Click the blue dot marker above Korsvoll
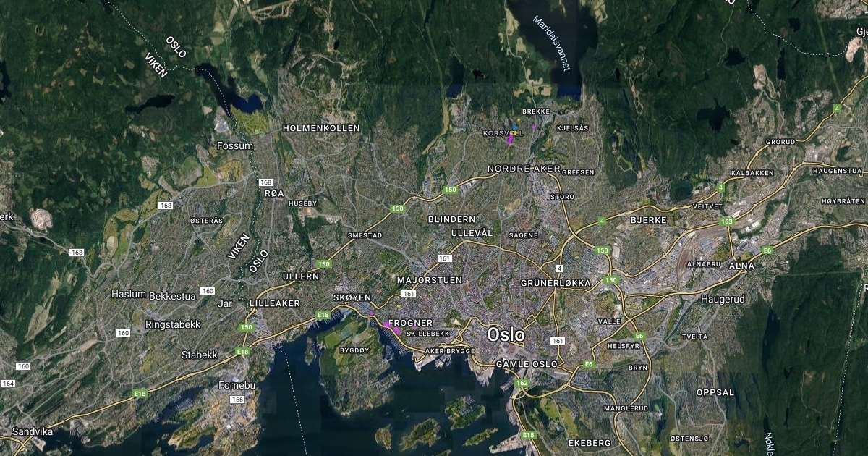 pos(515,127)
